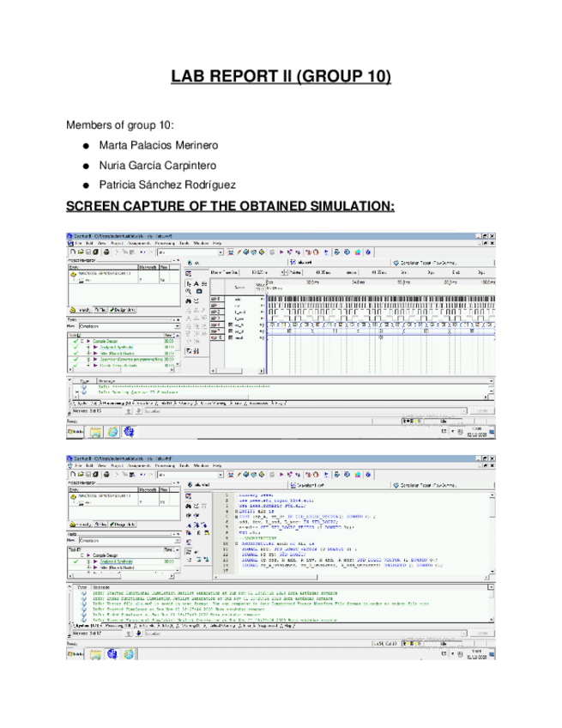The width and height of the screenshot is (562, 728).
Task: Select Analysis & Synthesis task in lower screenshot
Action: click(116, 561)
